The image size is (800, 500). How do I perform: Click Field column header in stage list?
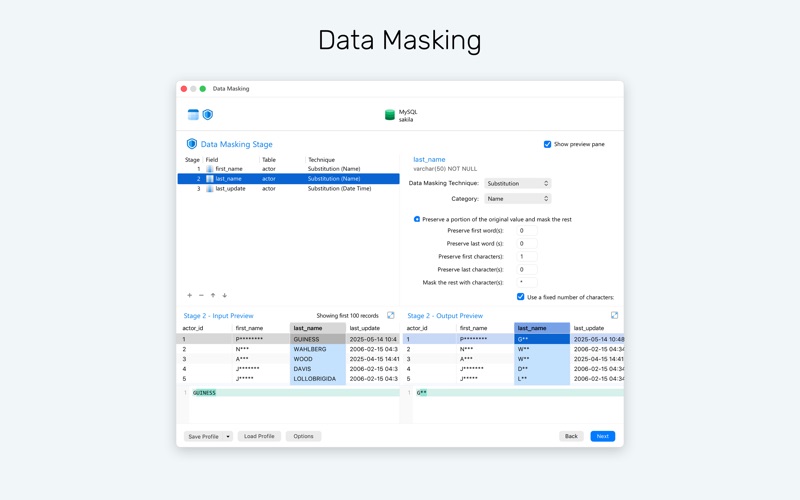tap(212, 160)
